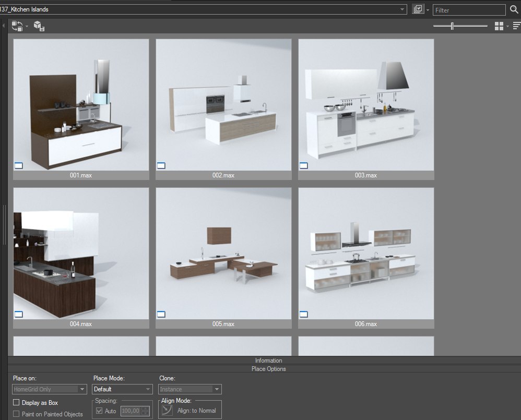The height and width of the screenshot is (420, 521).
Task: Click the 006.max file name label
Action: point(366,324)
